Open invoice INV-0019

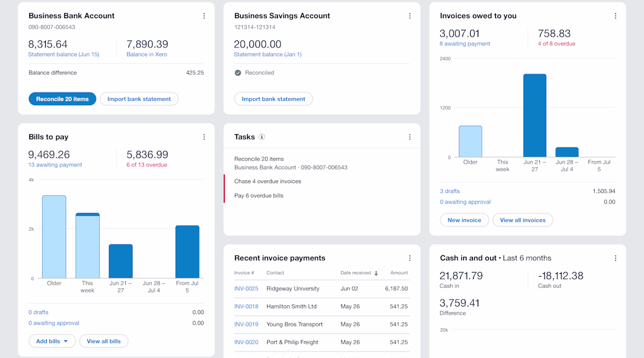pos(246,324)
